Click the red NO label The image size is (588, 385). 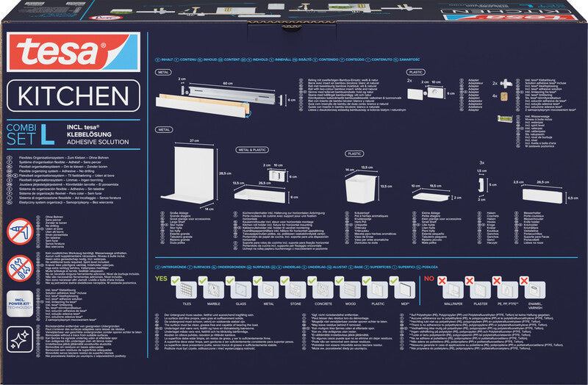[429, 278]
